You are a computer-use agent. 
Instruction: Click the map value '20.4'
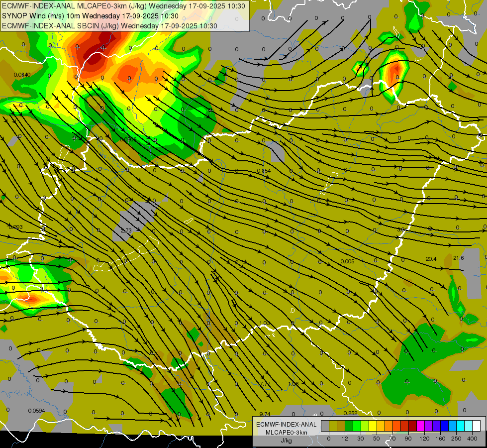(431, 259)
